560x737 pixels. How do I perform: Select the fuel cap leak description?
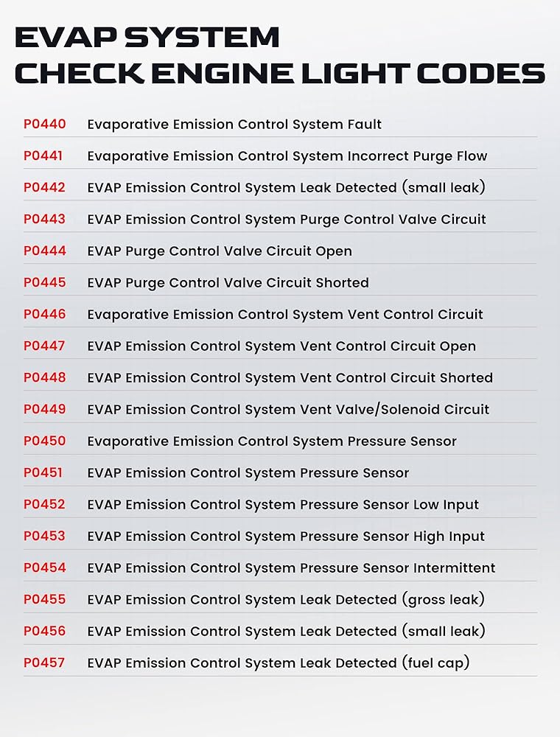(279, 663)
